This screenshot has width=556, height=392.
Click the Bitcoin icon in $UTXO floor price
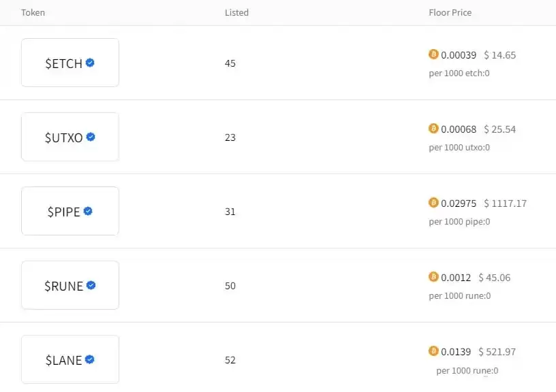[433, 129]
